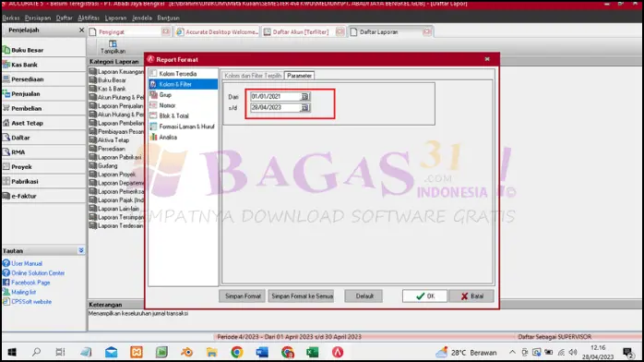The width and height of the screenshot is (644, 362).
Task: Collapse the Tautan panel chevron
Action: 81,250
